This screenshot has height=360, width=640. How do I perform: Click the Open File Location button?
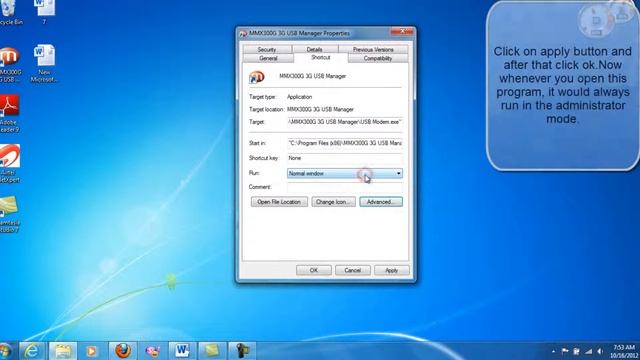click(279, 202)
